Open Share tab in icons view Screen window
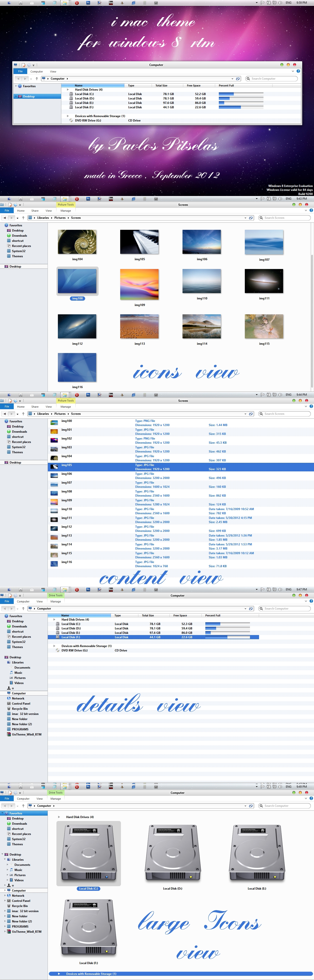This screenshot has width=314, height=980. coord(35,210)
